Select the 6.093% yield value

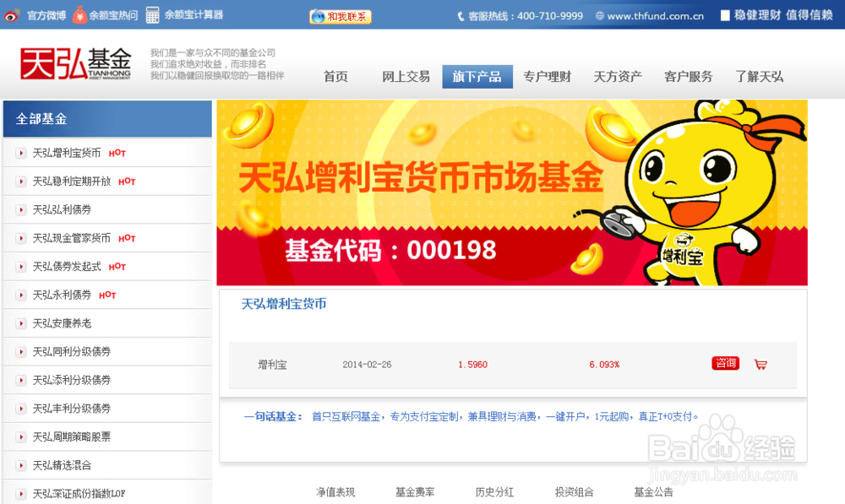tap(604, 365)
